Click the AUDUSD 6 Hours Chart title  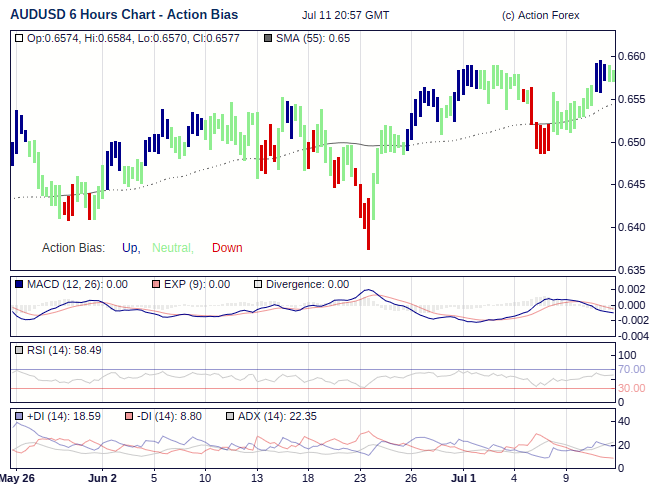[x=124, y=15]
